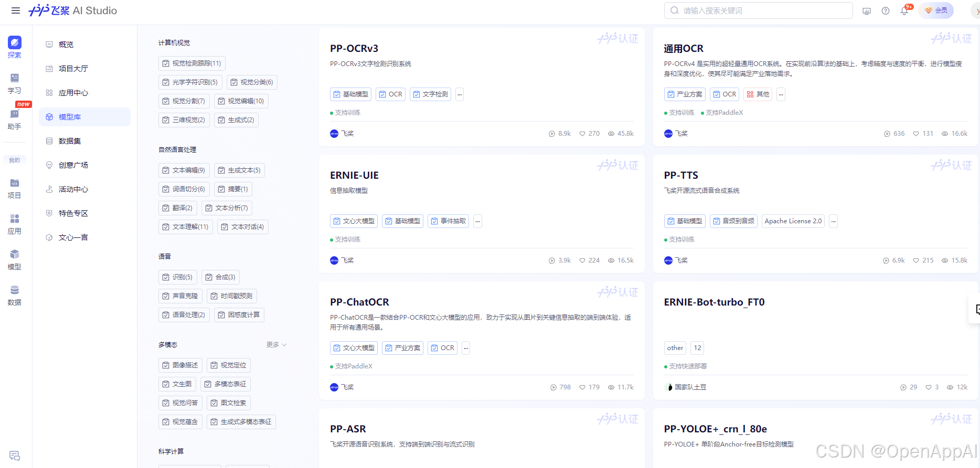Viewport: 980px width, 468px height.
Task: Open the hamburger menu icon
Action: 16,10
